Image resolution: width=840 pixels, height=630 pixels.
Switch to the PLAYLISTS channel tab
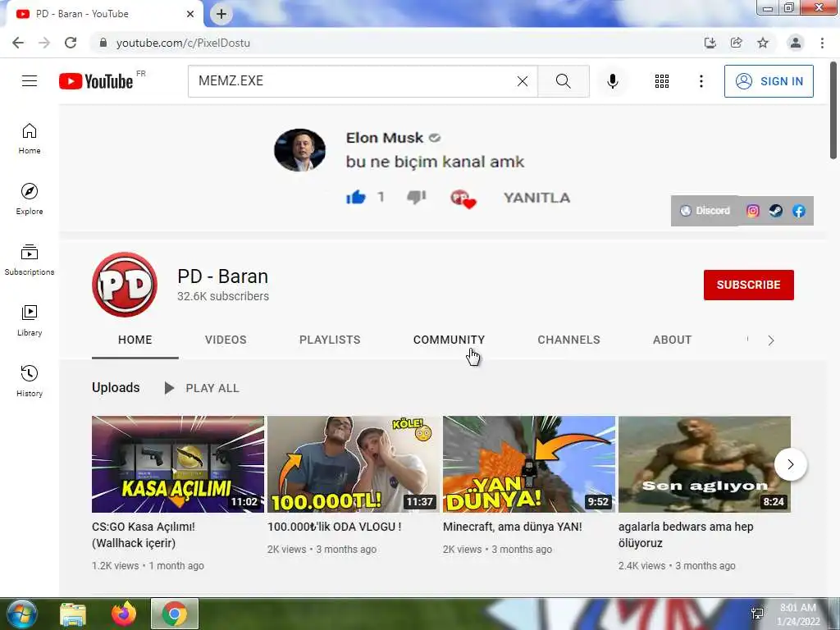pos(330,340)
